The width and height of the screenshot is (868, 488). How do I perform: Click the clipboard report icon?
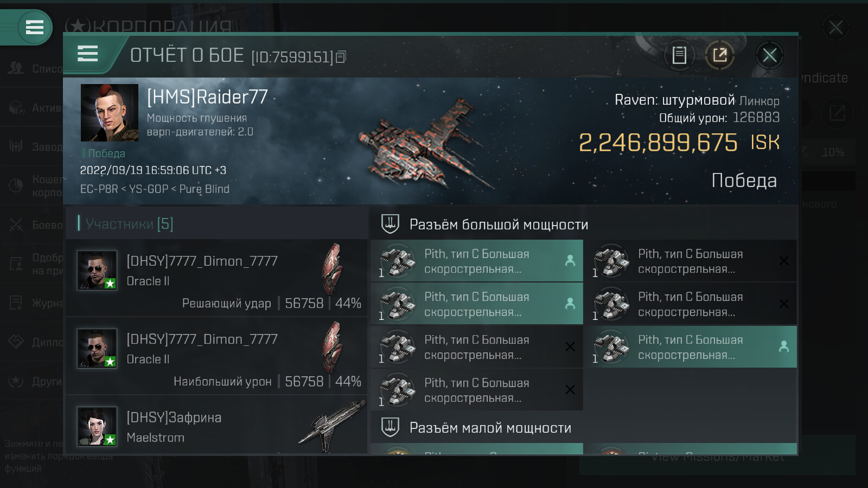tap(679, 55)
